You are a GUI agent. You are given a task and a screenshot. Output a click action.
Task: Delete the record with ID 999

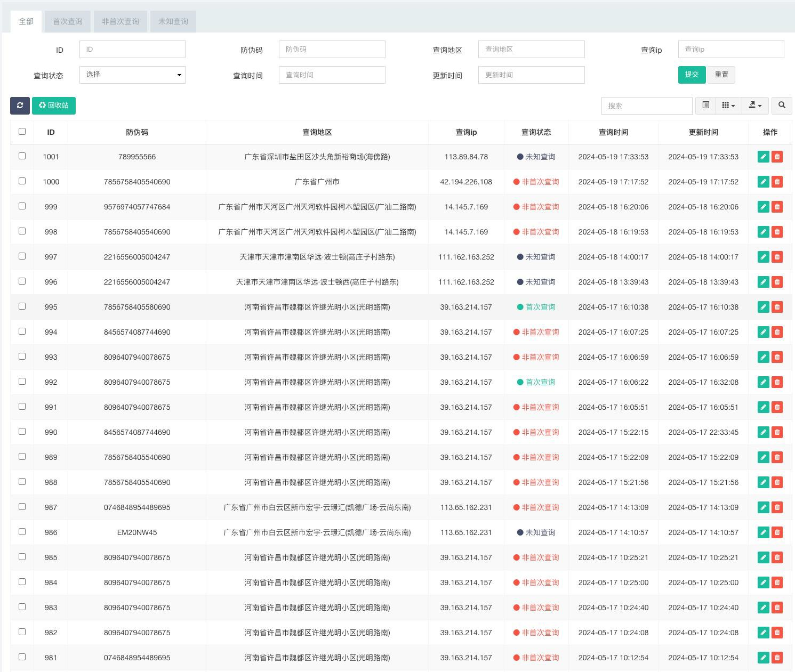pos(777,207)
